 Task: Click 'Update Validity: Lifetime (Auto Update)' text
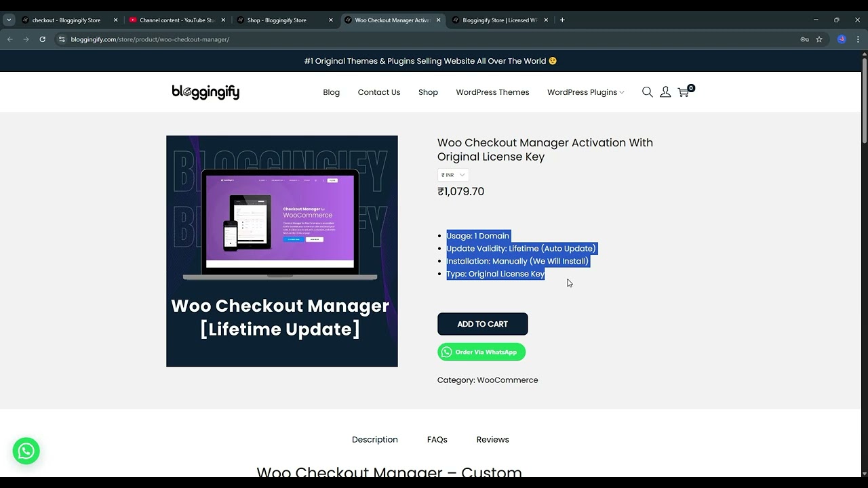pos(521,249)
